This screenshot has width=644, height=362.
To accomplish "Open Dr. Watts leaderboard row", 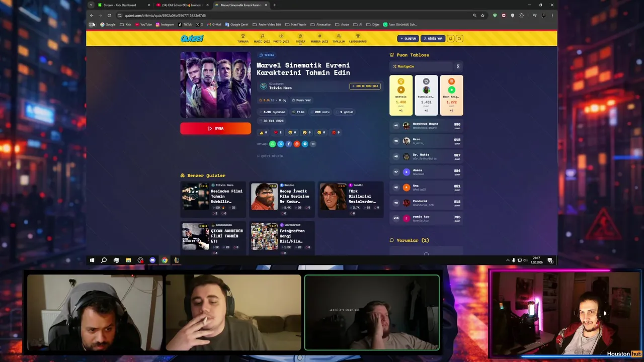I will click(x=426, y=156).
